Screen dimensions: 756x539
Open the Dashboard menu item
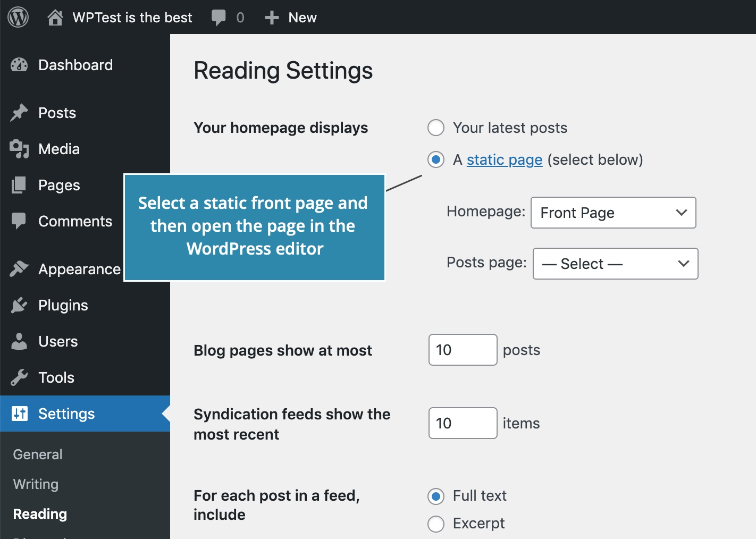pyautogui.click(x=75, y=65)
